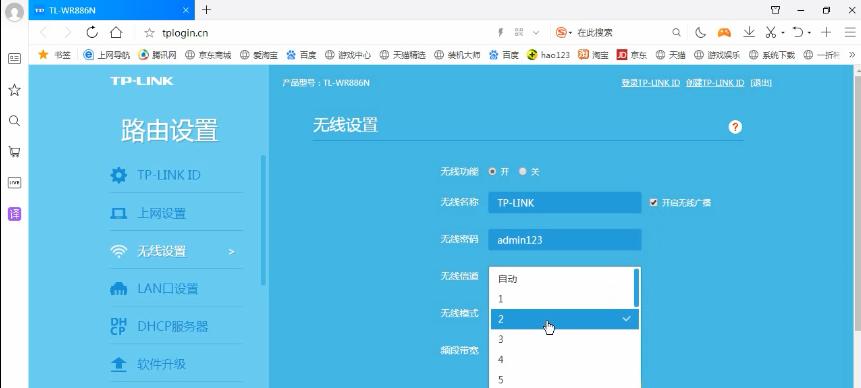
Task: Expand the bookmarks bar overflow chevron
Action: click(852, 54)
